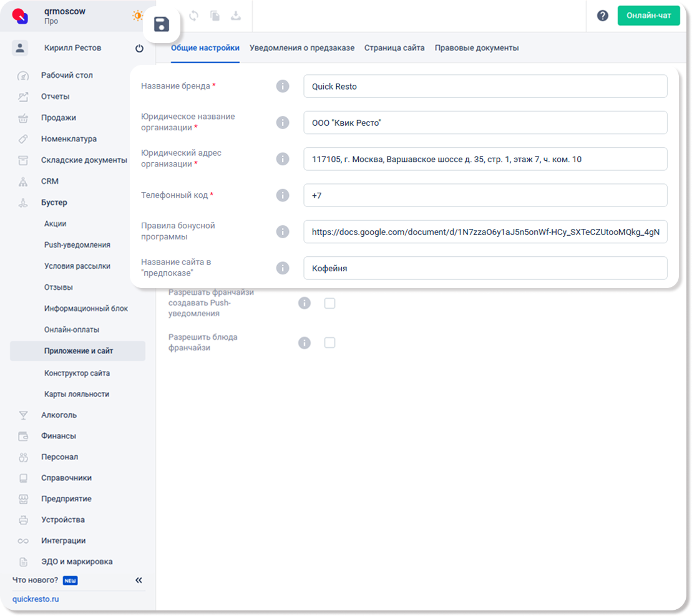692x616 pixels.
Task: Switch to Уведомления о предзаказе tab
Action: (x=302, y=48)
